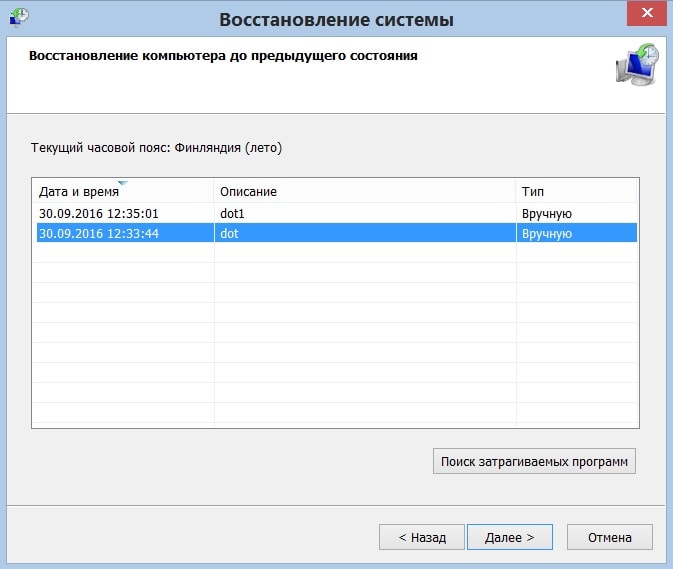Click the dot1 description cell
Viewport: 673px width, 569px height.
(232, 213)
